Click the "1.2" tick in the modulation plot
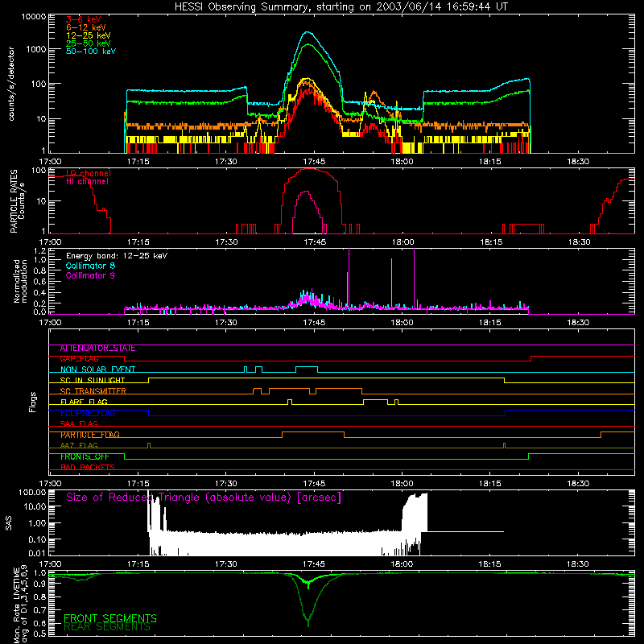Image resolution: width=644 pixels, height=644 pixels. pyautogui.click(x=39, y=250)
